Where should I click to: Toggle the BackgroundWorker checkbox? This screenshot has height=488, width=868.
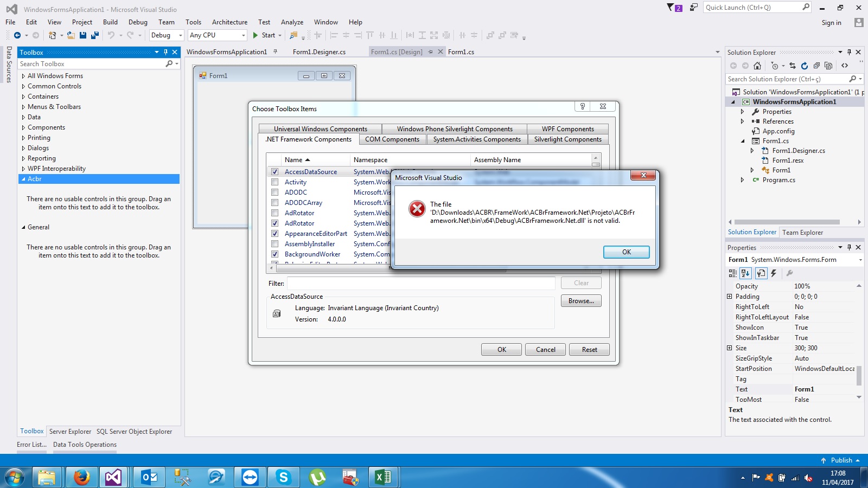(x=275, y=254)
